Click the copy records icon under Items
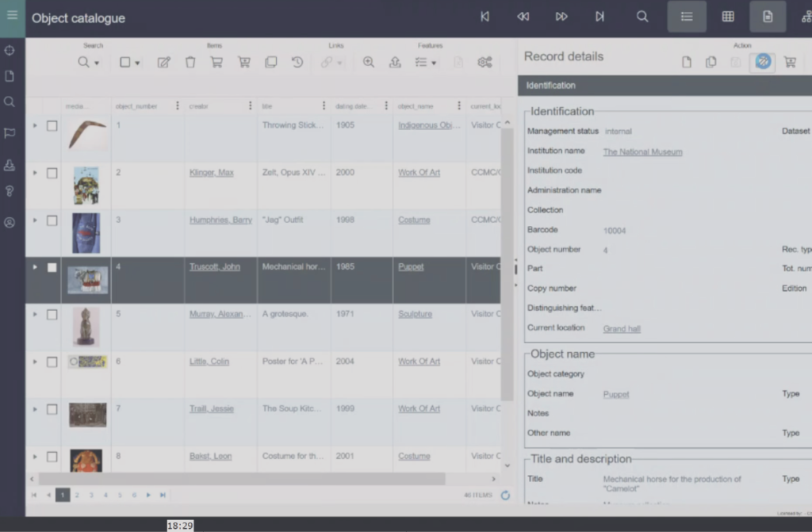Screen dimensions: 812x532 (x=270, y=62)
